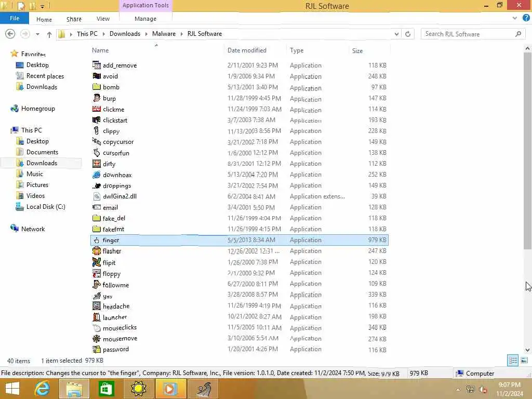Image resolution: width=532 pixels, height=399 pixels.
Task: Select the launcher application icon
Action: 97,317
